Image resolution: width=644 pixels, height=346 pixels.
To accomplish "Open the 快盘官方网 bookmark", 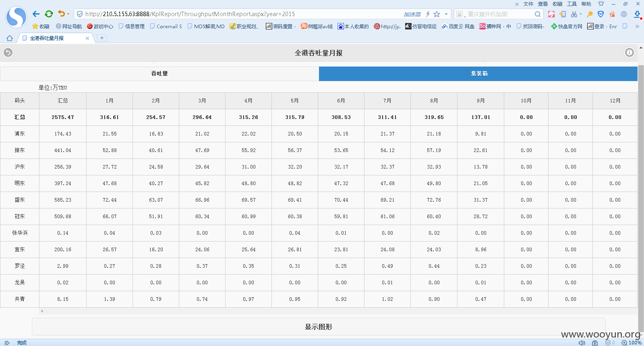I will (x=567, y=27).
